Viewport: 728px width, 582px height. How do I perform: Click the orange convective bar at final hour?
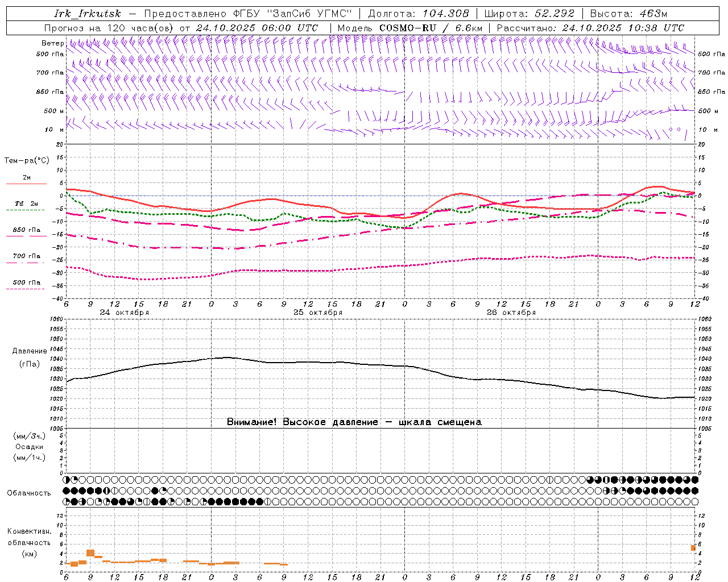click(x=693, y=548)
